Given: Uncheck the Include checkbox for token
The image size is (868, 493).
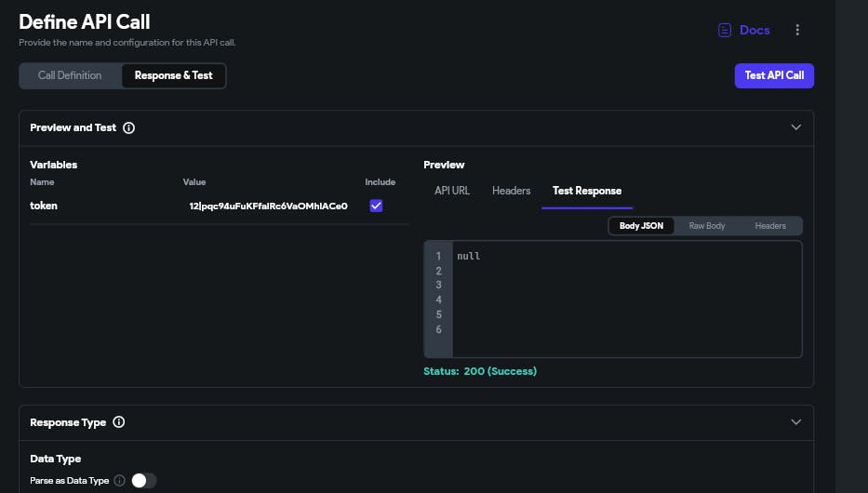Looking at the screenshot, I should [x=376, y=206].
